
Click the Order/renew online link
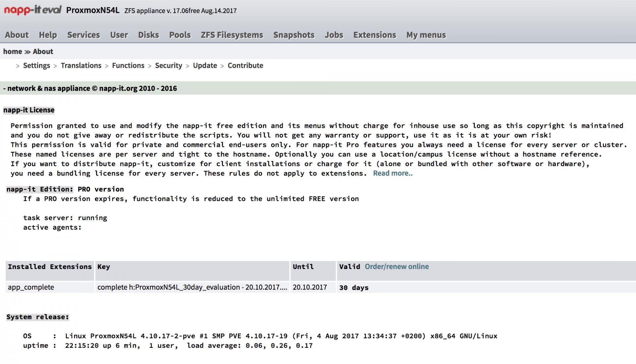coord(397,266)
